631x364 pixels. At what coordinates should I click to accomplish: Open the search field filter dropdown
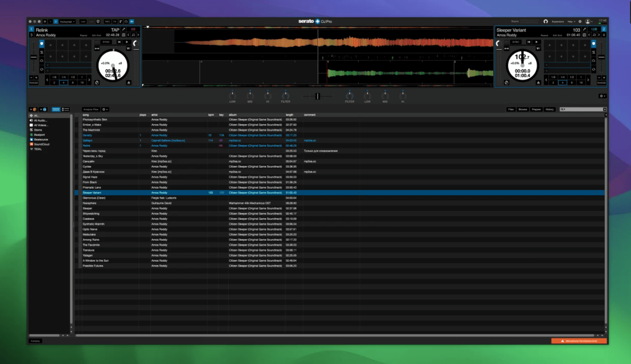point(562,109)
